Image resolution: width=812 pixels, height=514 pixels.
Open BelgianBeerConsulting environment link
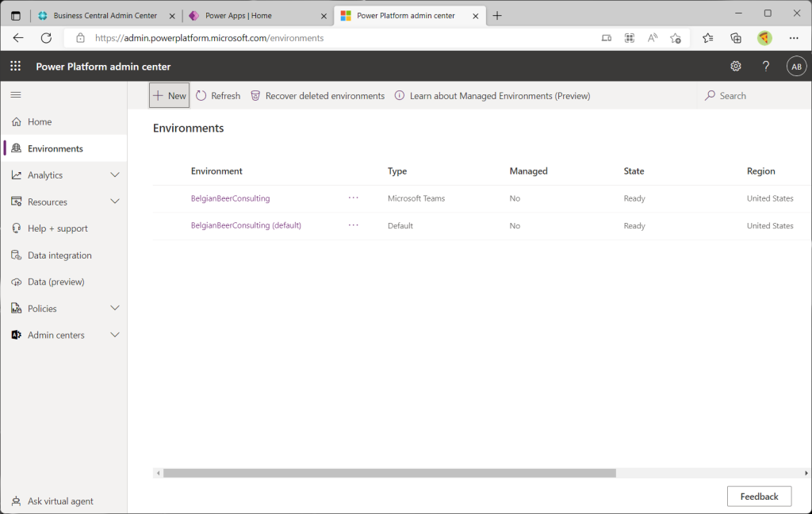pyautogui.click(x=231, y=198)
